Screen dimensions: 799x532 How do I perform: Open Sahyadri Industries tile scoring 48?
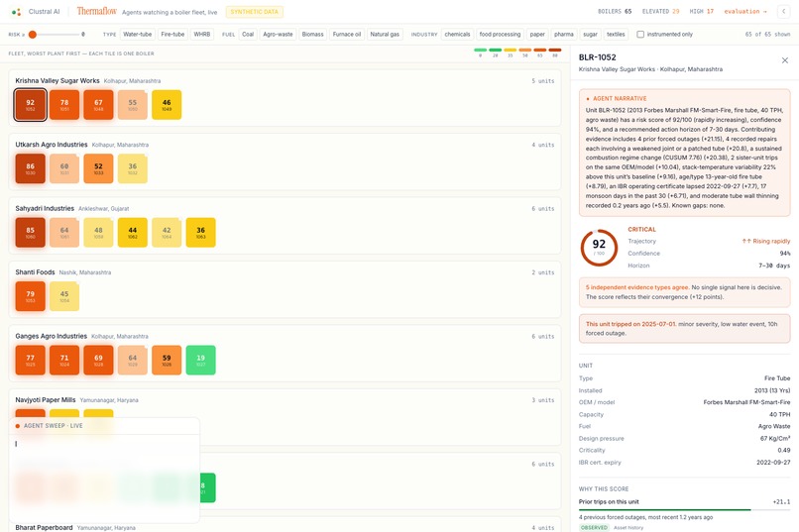click(x=98, y=233)
